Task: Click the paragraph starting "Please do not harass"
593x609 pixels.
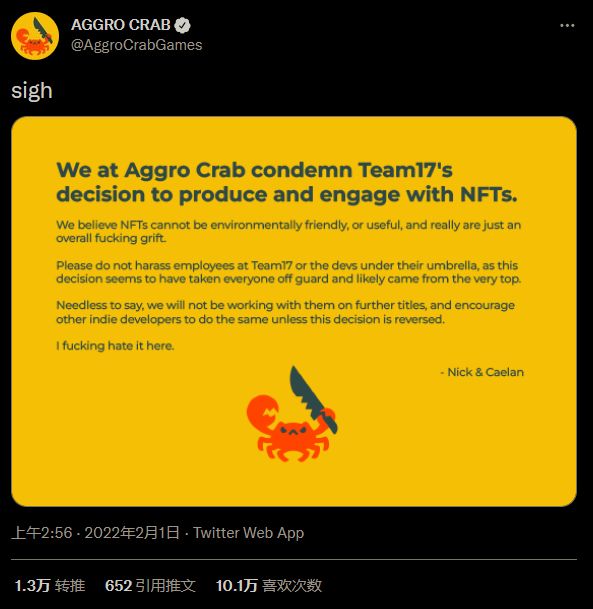Action: [x=289, y=272]
